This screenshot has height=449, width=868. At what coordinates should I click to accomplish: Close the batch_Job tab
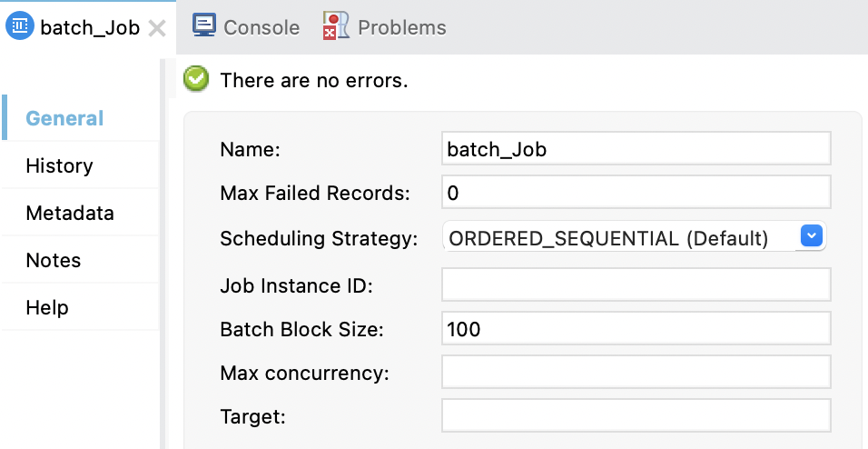click(157, 28)
